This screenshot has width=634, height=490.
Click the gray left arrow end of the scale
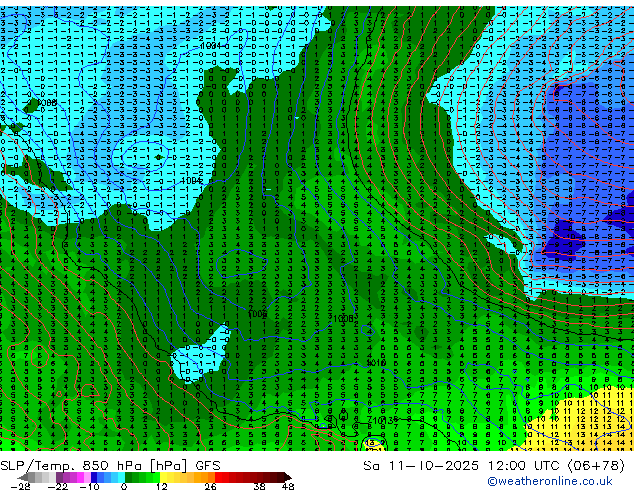pos(23,477)
